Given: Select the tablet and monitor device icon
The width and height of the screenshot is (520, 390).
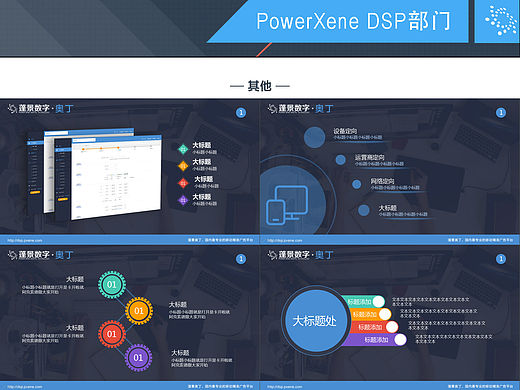Looking at the screenshot, I should click(287, 205).
